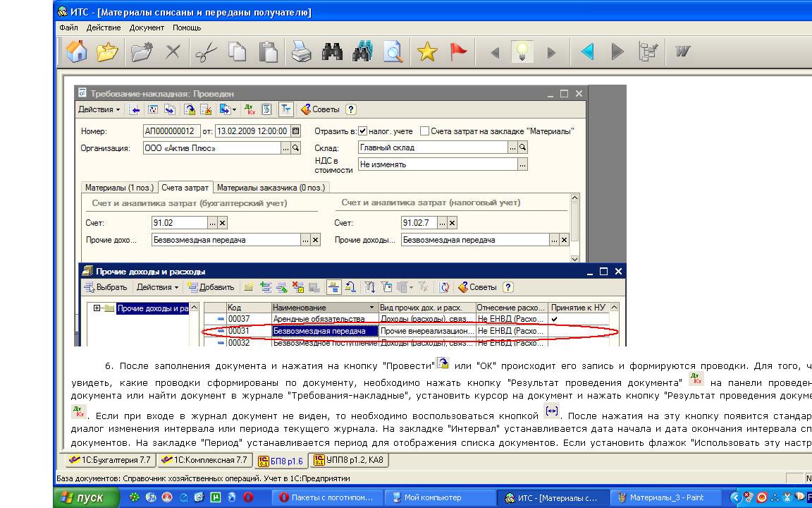This screenshot has height=508, width=812.
Task: Click the Home icon in toolbar
Action: click(76, 52)
